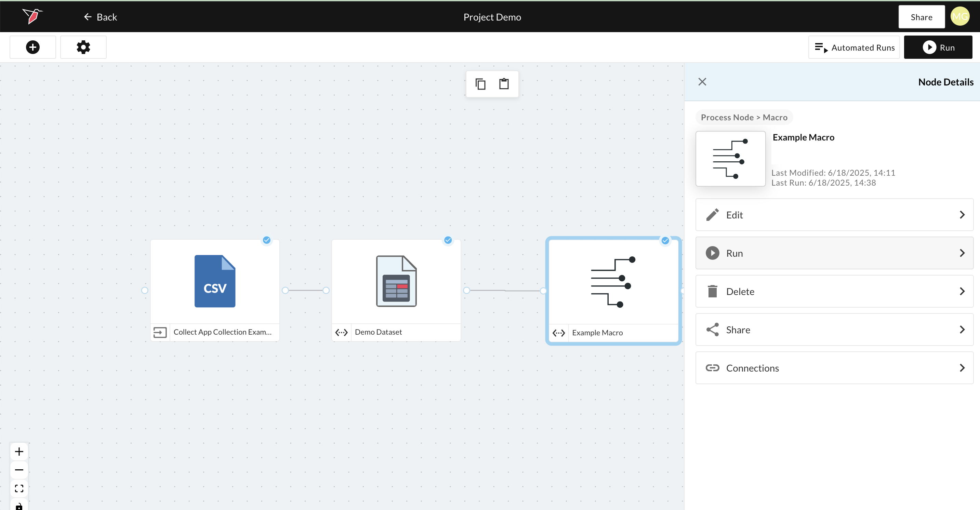Click the paste clipboard icon

pos(504,84)
